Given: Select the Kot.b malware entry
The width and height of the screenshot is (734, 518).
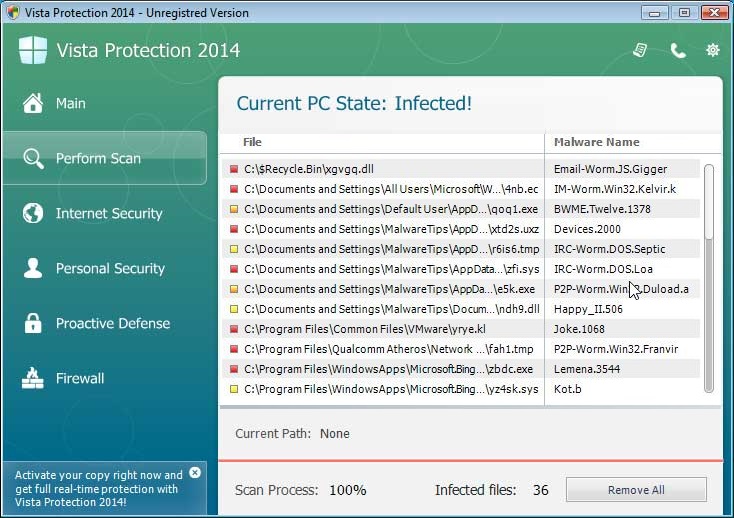Looking at the screenshot, I should tap(567, 389).
